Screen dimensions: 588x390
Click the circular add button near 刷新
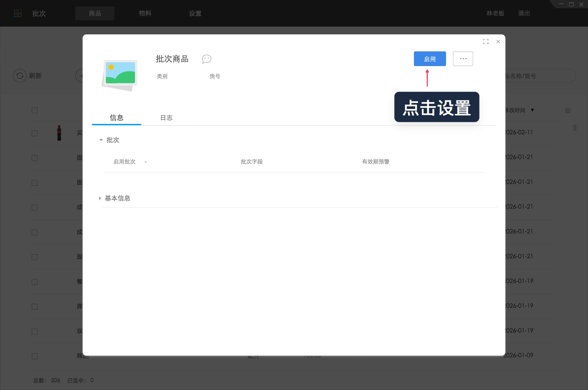[x=82, y=75]
